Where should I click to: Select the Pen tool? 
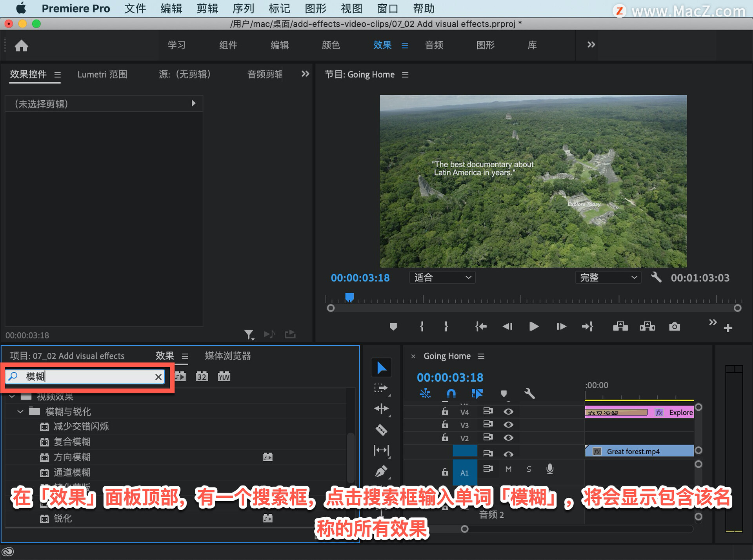pyautogui.click(x=381, y=471)
